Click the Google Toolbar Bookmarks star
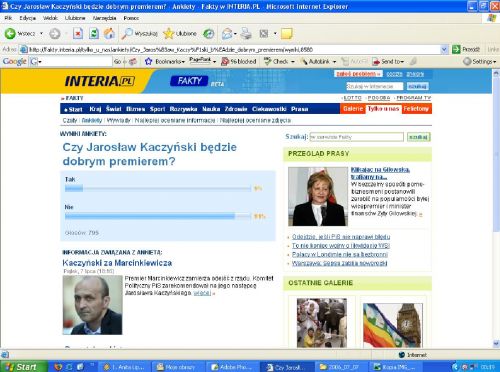500x372 pixels. pyautogui.click(x=148, y=61)
